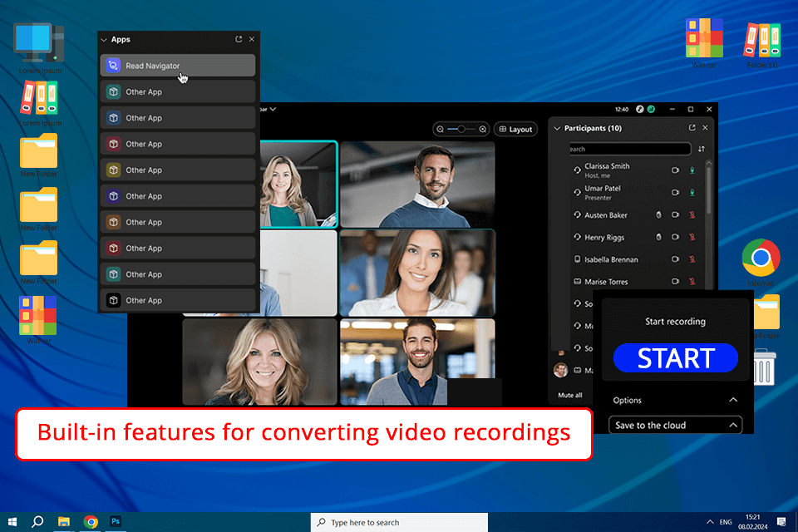This screenshot has width=798, height=532.
Task: Click the blue START recording button
Action: pos(675,358)
